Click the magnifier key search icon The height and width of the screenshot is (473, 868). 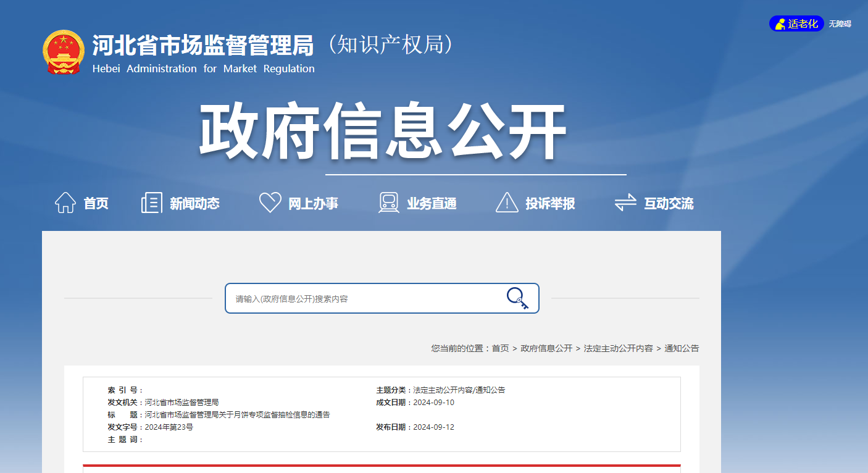517,298
